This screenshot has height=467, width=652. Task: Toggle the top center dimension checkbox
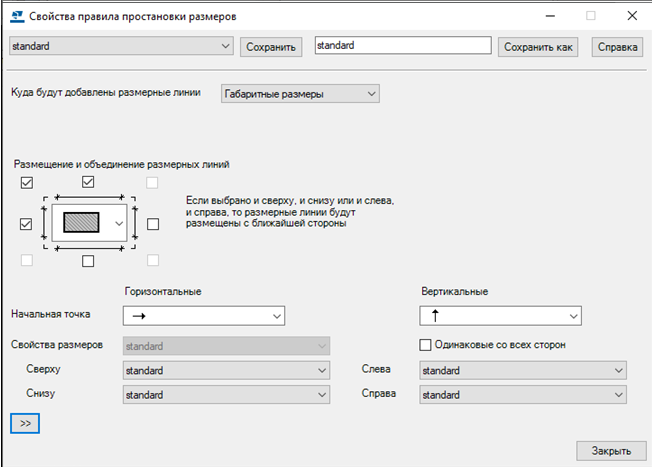88,182
